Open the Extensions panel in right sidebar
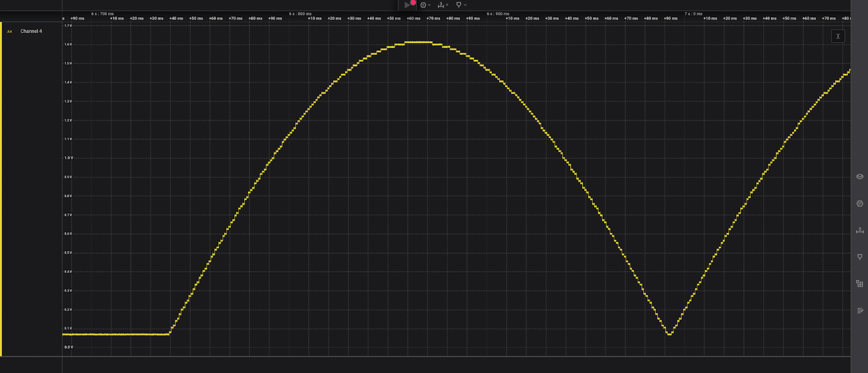The image size is (868, 373). [859, 284]
